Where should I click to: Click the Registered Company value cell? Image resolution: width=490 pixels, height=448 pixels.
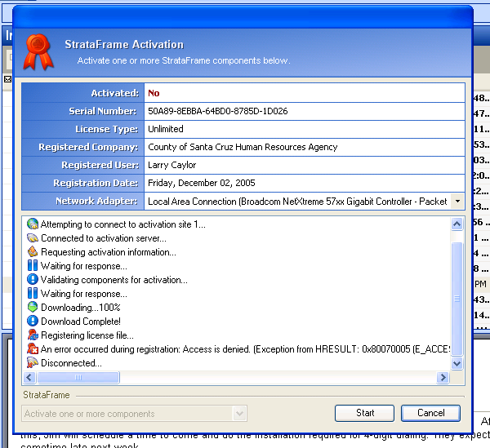(x=304, y=147)
